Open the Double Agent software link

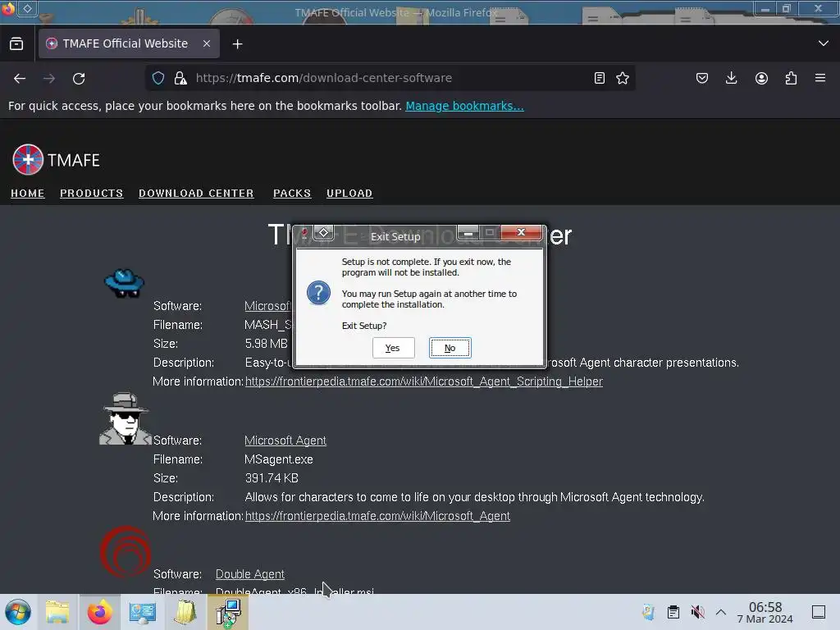(249, 574)
